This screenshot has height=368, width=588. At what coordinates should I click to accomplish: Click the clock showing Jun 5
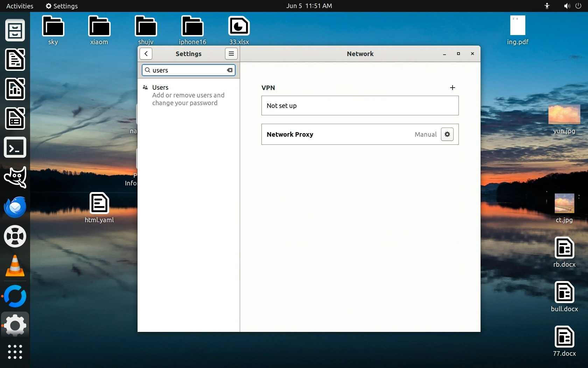[x=309, y=6]
